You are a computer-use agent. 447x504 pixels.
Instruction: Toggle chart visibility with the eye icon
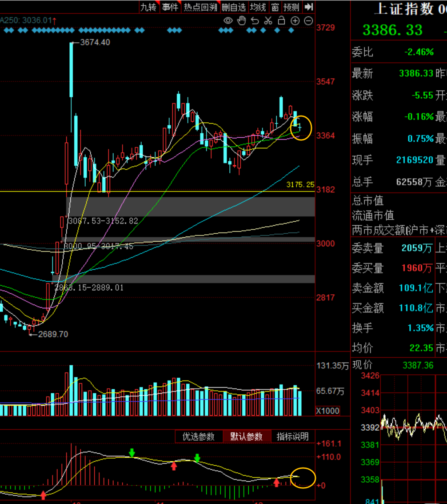click(x=228, y=21)
